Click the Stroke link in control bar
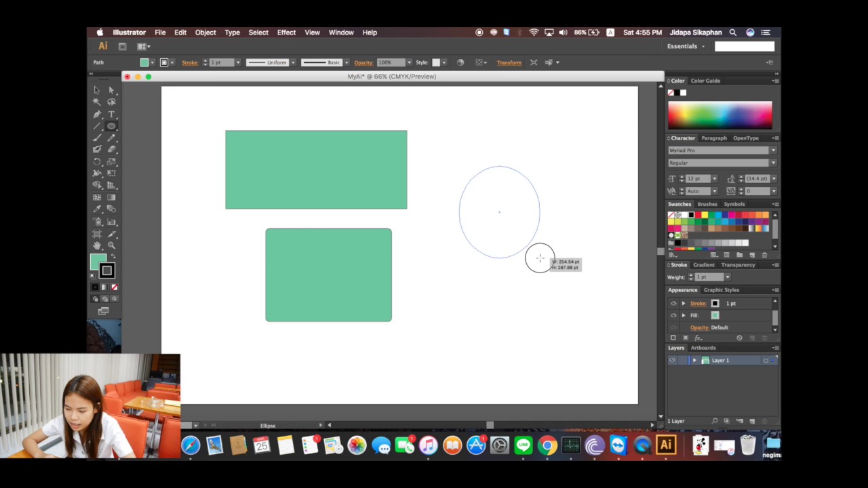 tap(190, 62)
